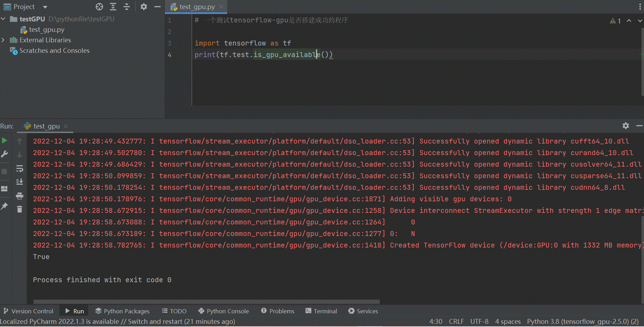Open the Problems tool window

(278, 311)
